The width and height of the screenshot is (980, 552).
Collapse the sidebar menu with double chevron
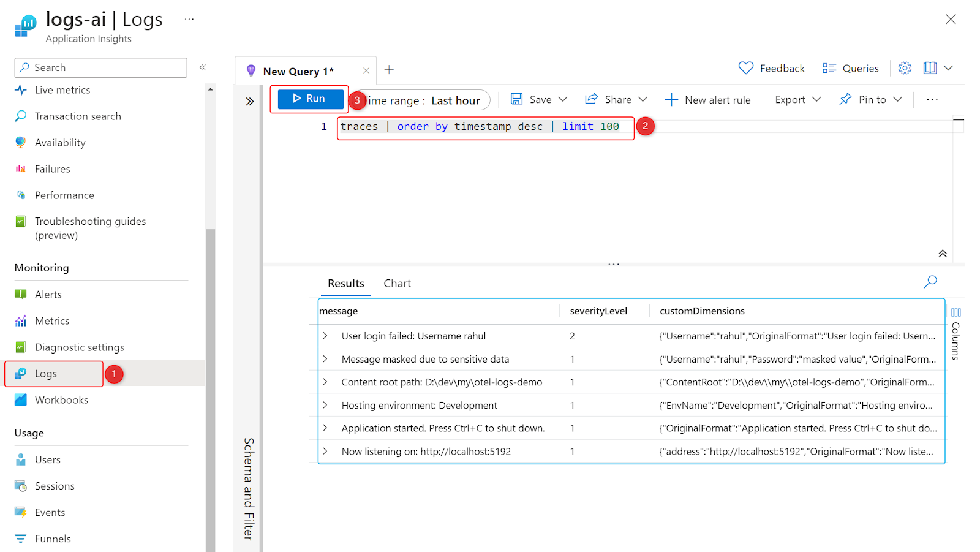click(203, 67)
